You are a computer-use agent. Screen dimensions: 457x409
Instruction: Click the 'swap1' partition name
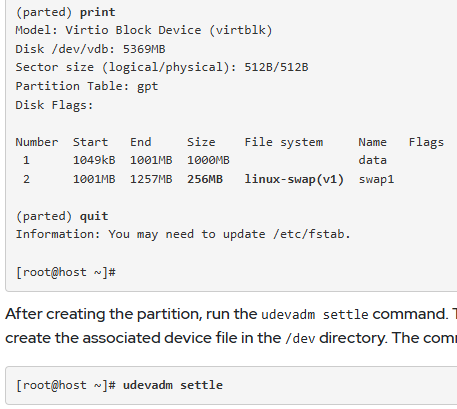click(376, 180)
